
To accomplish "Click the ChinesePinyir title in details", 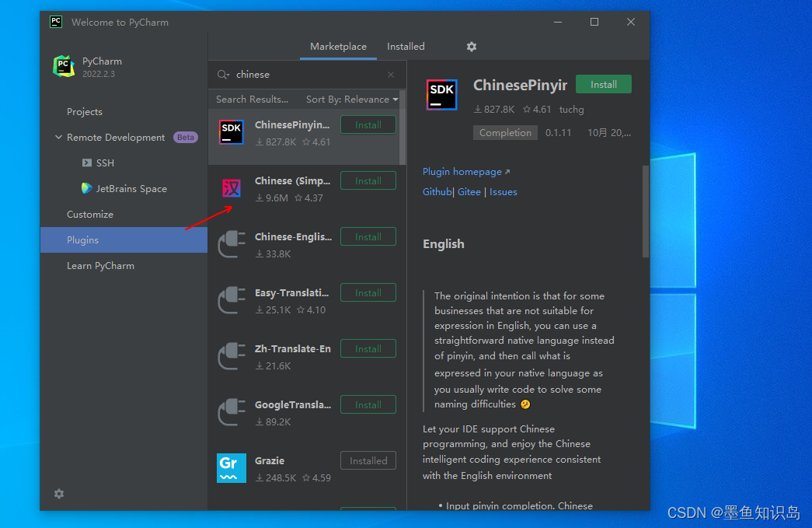I will coord(520,85).
